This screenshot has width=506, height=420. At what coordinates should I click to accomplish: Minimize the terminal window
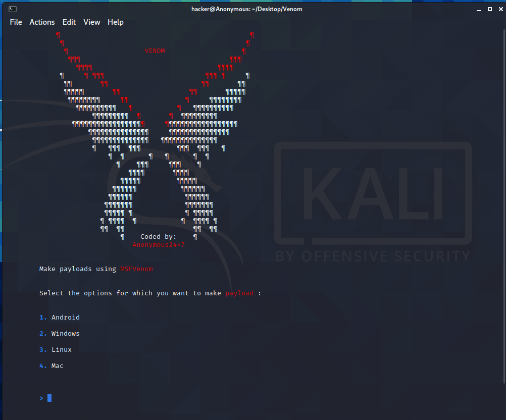tap(479, 10)
